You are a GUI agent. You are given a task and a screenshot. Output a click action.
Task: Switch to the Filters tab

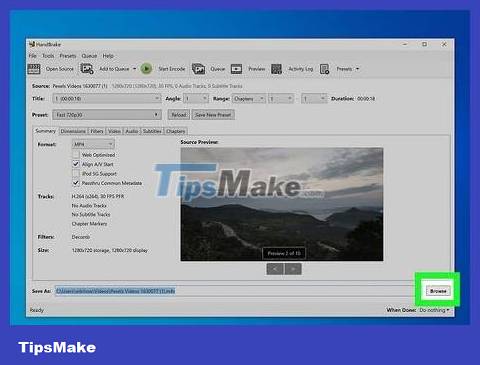coord(97,131)
